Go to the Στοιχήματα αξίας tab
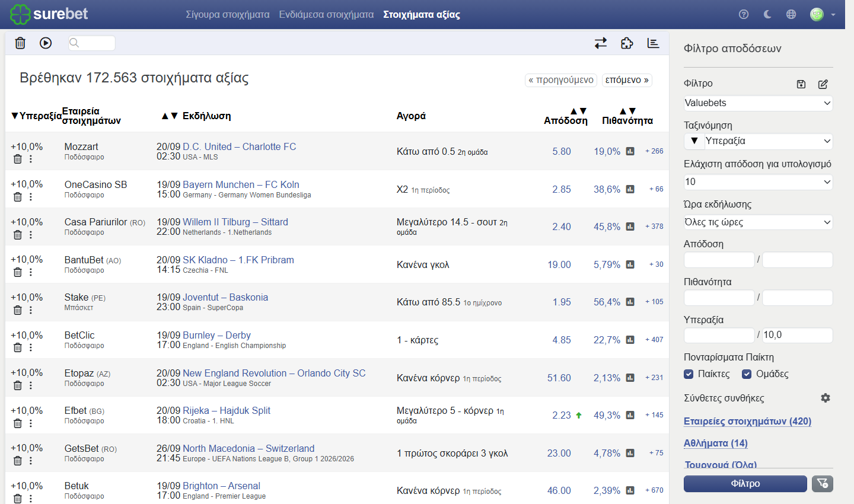This screenshot has height=504, width=854. (x=422, y=14)
